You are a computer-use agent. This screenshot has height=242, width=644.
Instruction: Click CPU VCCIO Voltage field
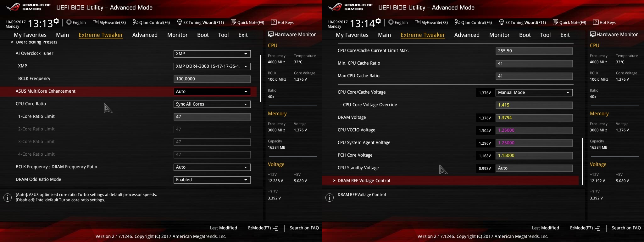(534, 130)
